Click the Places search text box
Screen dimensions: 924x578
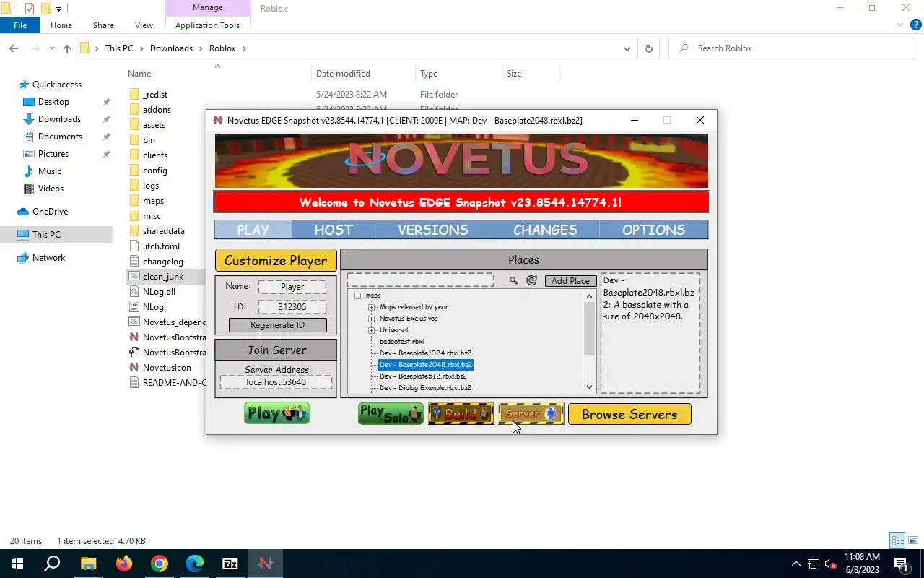point(420,280)
